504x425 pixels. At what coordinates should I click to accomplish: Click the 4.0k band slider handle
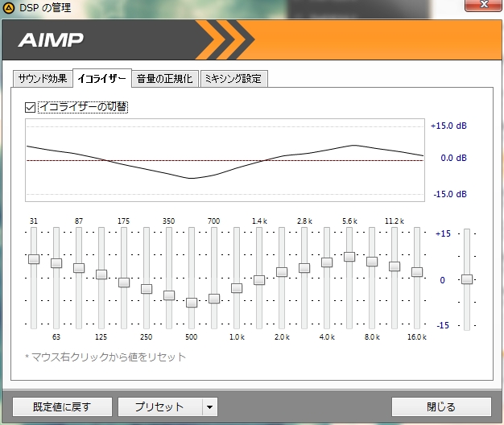pos(327,262)
